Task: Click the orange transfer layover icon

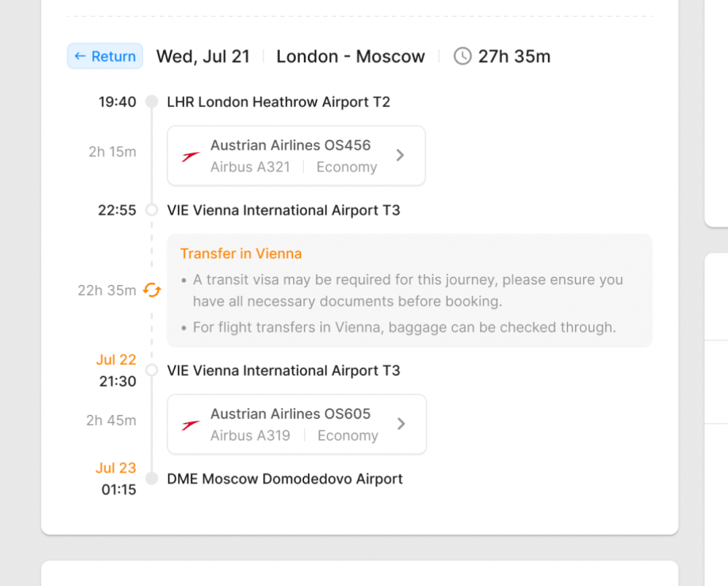Action: pos(152,290)
